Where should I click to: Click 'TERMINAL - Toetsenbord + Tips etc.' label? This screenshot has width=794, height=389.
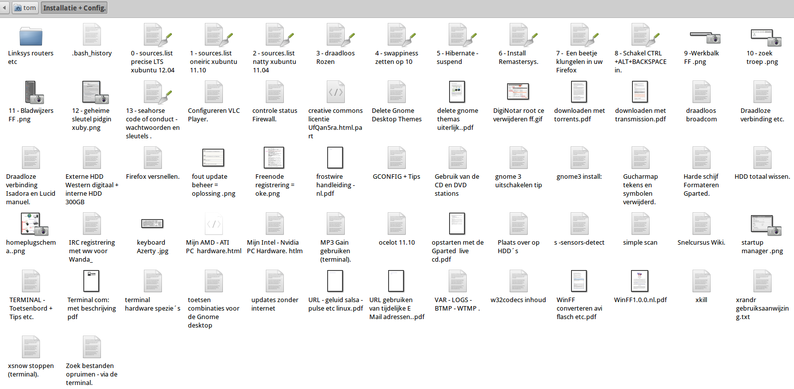click(31, 308)
